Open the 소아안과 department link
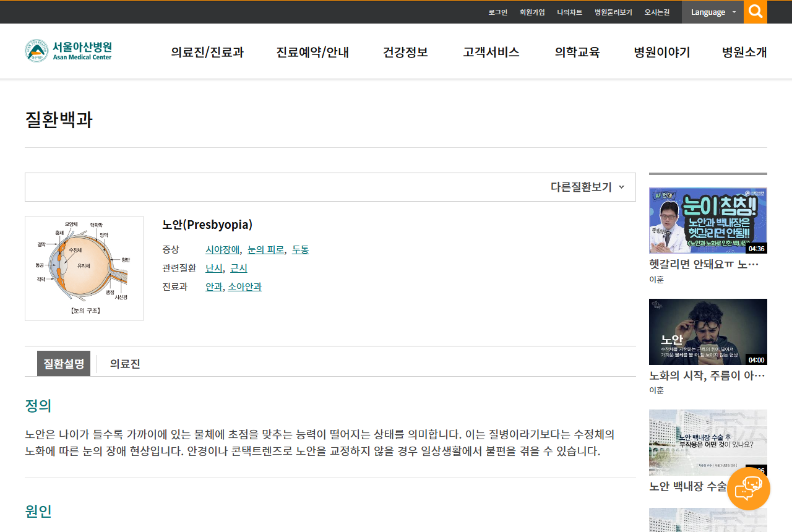This screenshot has width=792, height=532. 244,286
